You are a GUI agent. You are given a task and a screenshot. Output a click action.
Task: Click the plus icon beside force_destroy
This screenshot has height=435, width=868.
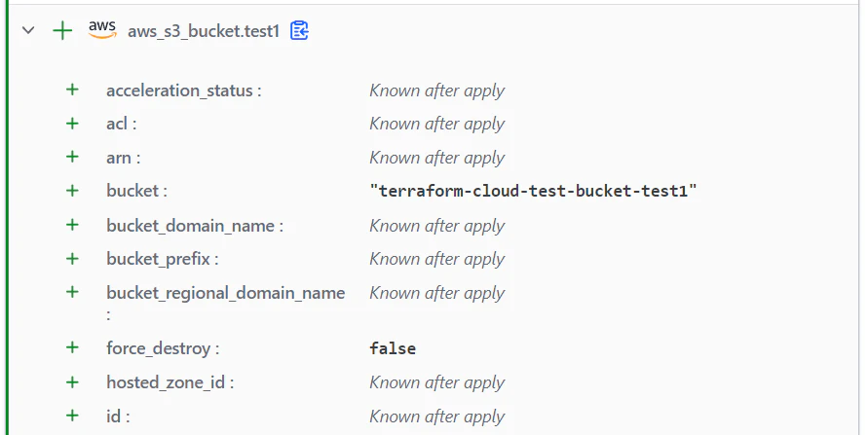point(72,347)
